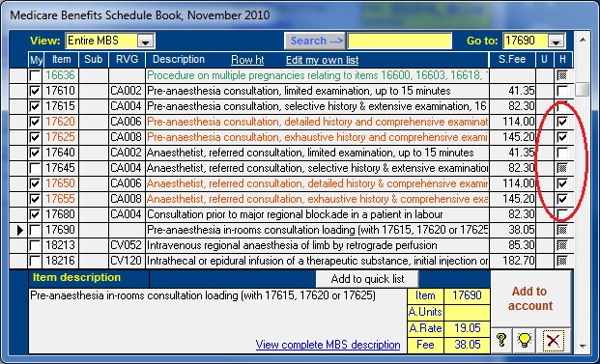Open the View complete MBS description link
This screenshot has height=364, width=600.
coord(328,345)
